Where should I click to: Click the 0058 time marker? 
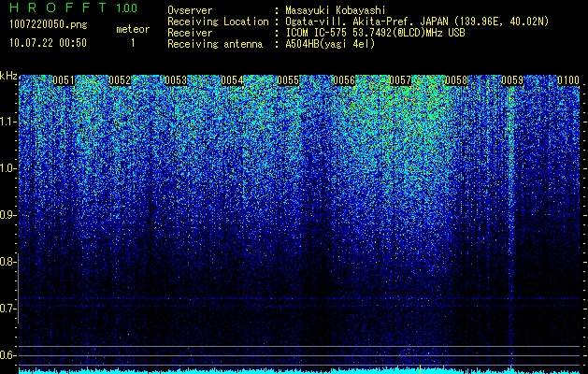coord(456,80)
